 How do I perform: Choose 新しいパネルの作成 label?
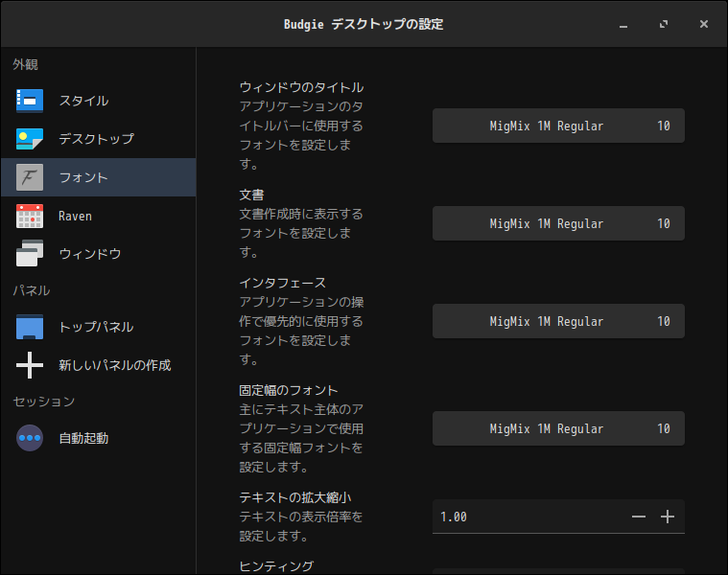115,365
